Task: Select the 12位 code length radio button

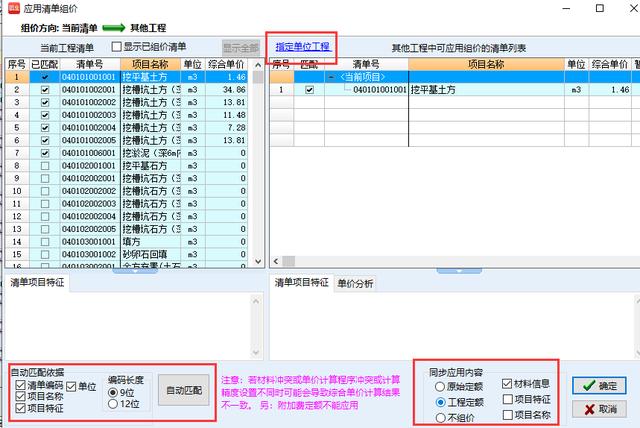Action: [x=112, y=403]
